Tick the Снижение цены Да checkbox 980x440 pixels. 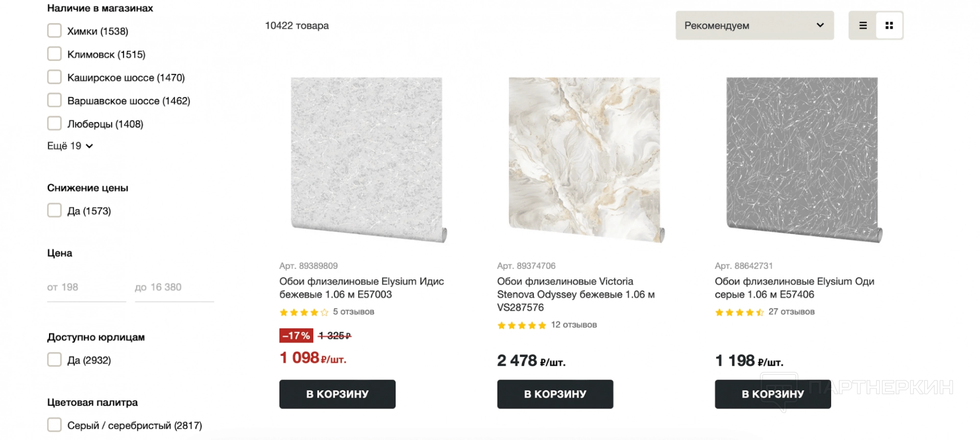(55, 211)
